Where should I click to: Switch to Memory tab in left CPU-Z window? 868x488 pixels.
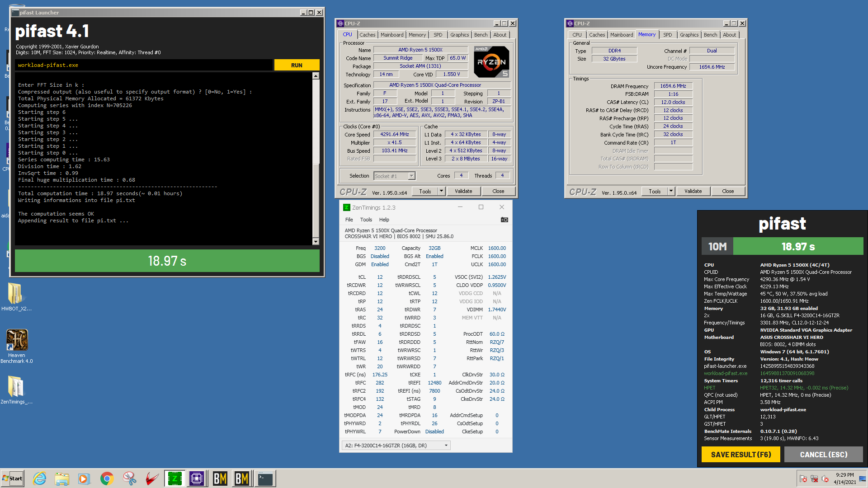pos(417,35)
